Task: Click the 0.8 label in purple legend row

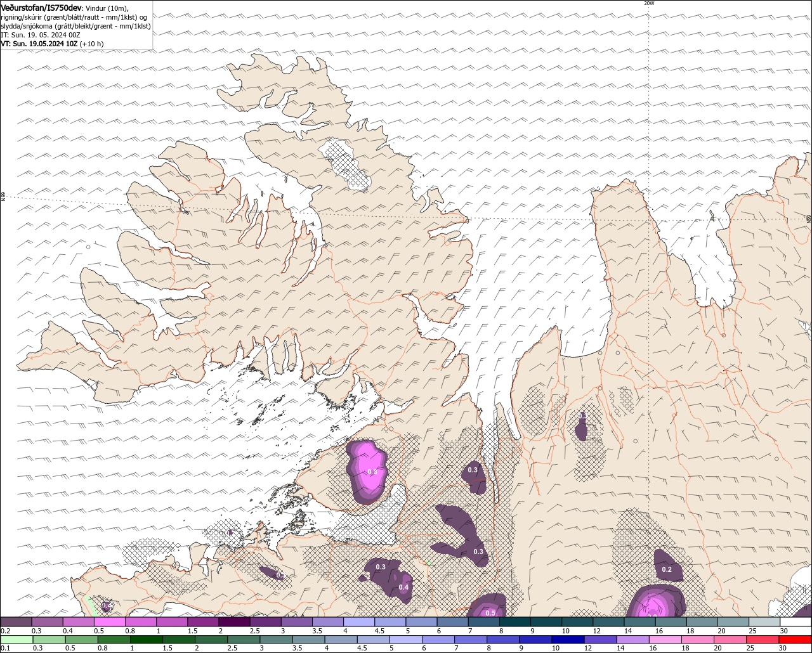Action: (130, 631)
